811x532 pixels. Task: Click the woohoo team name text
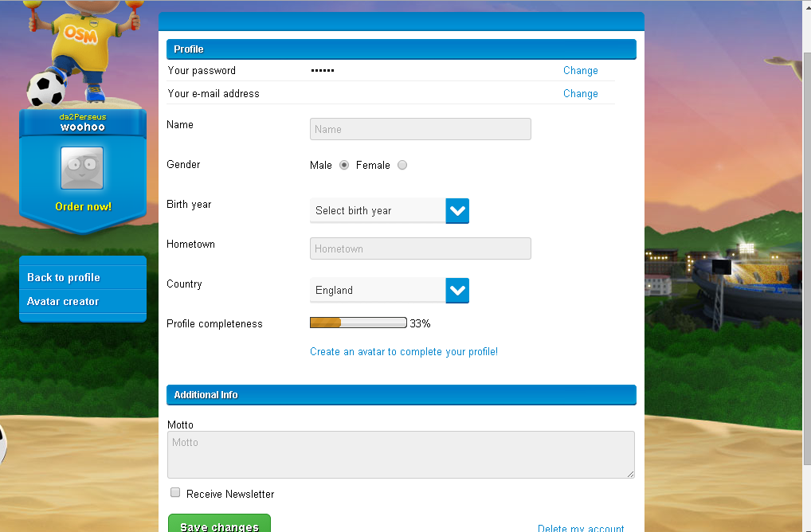click(x=83, y=127)
